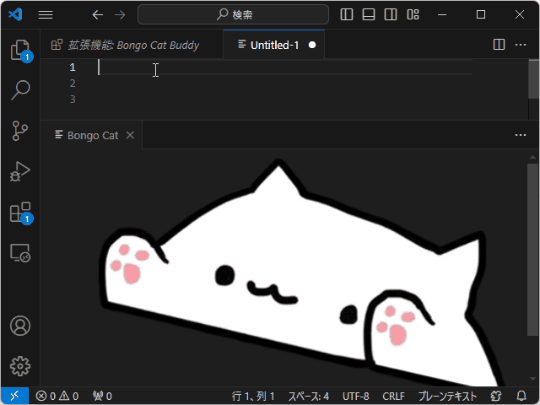Open the Run and Debug view

(x=21, y=171)
